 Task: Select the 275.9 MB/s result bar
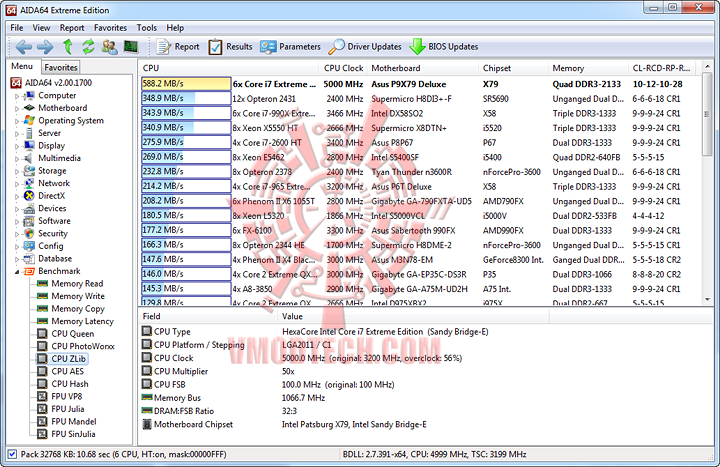point(186,142)
